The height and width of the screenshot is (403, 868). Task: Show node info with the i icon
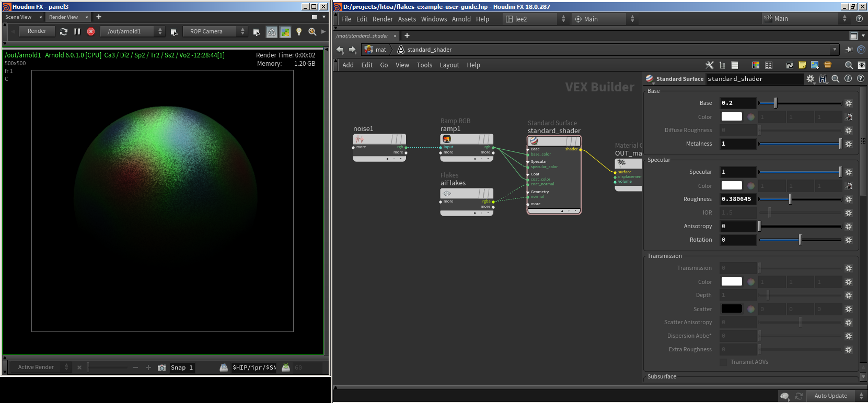848,79
